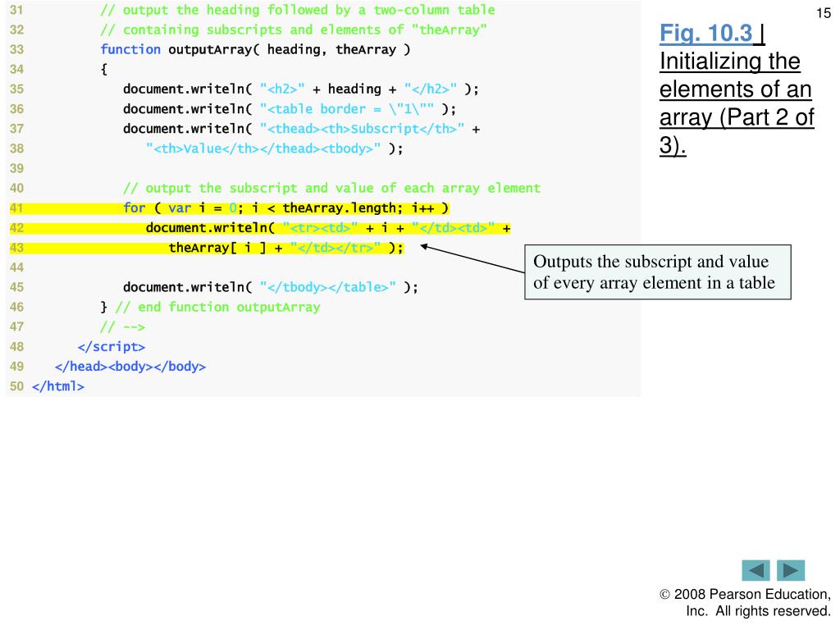Select the callout 'Outputs the subscript and value'
The width and height of the screenshot is (840, 630).
point(657,272)
